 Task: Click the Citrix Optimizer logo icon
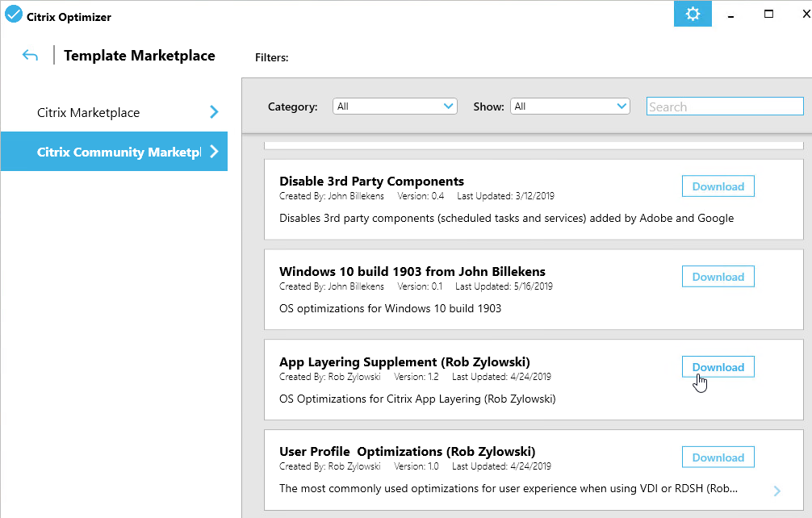[x=14, y=15]
